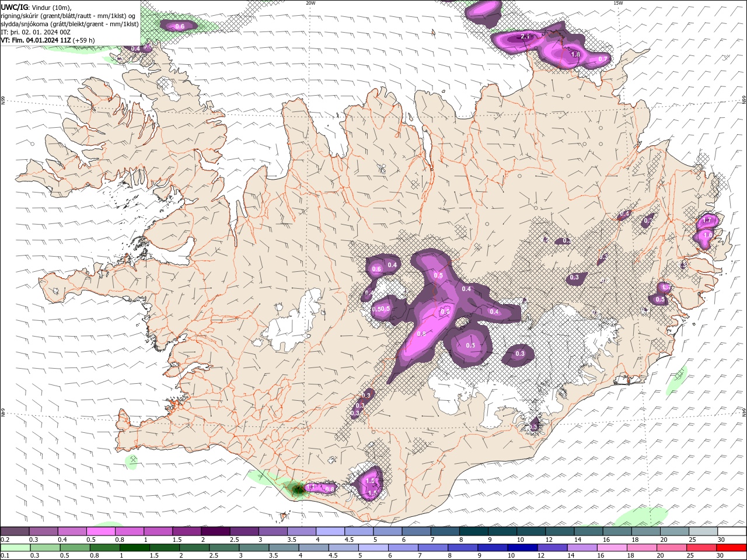Click the '(+59 h)' forecast offset text
Image resolution: width=747 pixels, height=560 pixels.
click(x=84, y=40)
